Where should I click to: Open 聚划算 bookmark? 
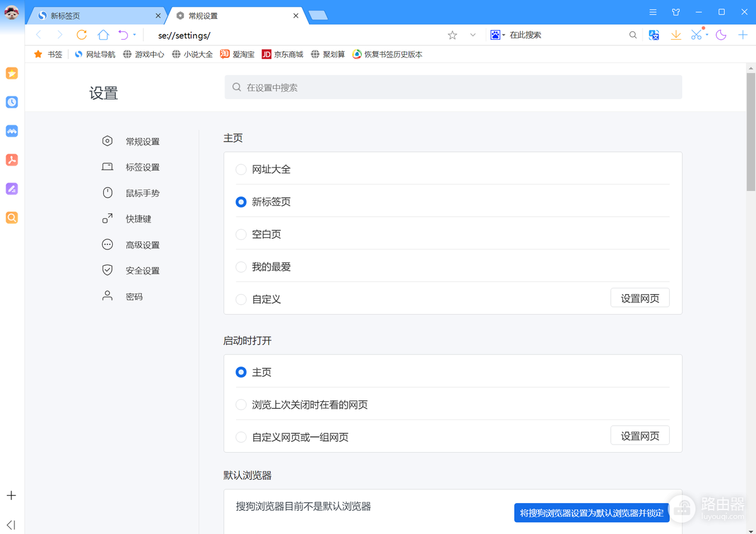[328, 55]
